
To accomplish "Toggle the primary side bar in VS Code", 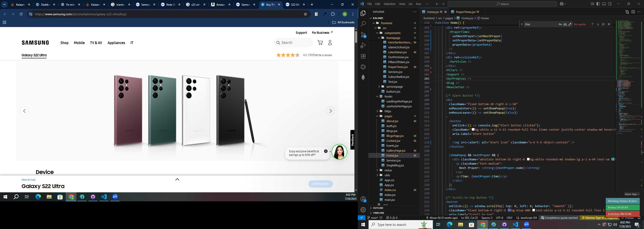I will coord(598,4).
